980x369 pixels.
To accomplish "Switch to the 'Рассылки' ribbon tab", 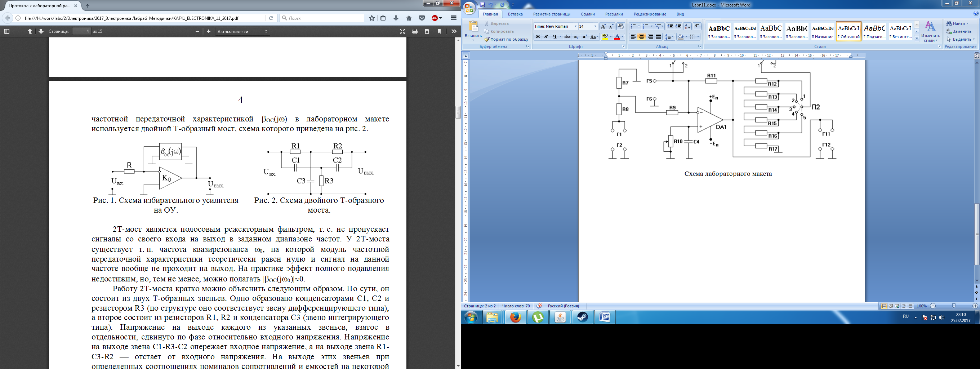I will 614,14.
